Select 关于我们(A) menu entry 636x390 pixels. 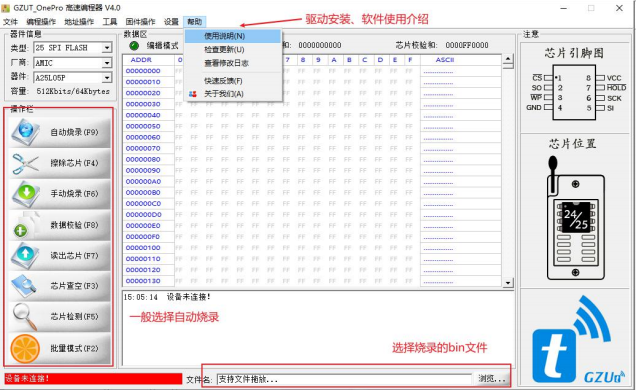(x=233, y=94)
